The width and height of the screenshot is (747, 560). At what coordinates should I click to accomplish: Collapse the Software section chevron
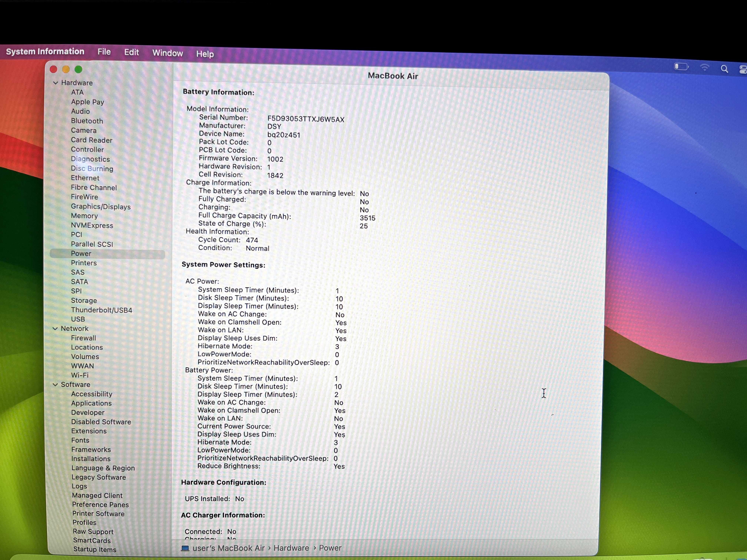pos(55,384)
